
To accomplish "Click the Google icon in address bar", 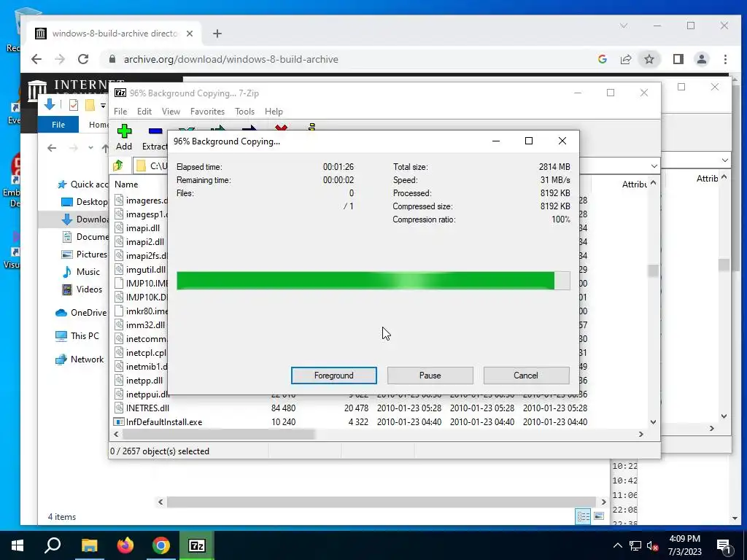I will tap(602, 59).
